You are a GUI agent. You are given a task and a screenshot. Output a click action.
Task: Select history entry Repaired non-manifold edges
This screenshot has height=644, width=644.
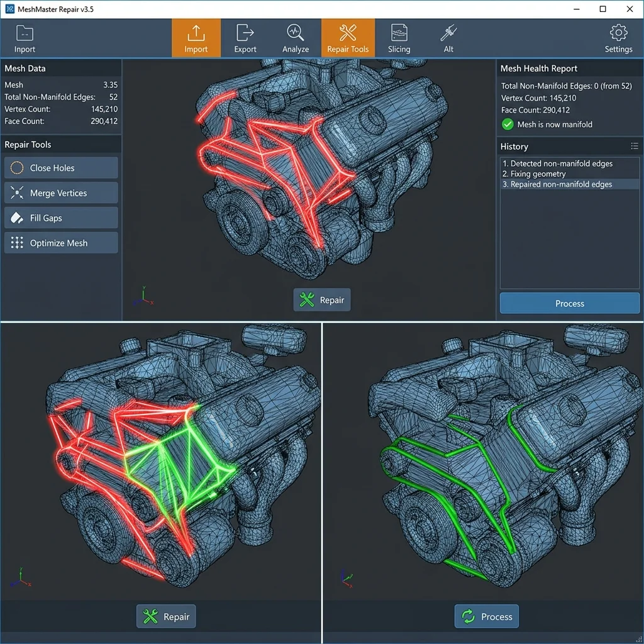coord(570,184)
